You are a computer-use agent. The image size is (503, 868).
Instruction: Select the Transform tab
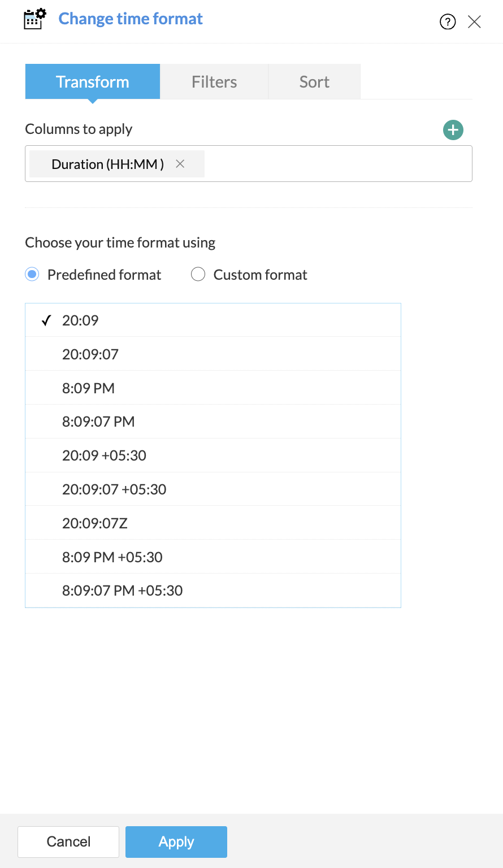tap(93, 82)
